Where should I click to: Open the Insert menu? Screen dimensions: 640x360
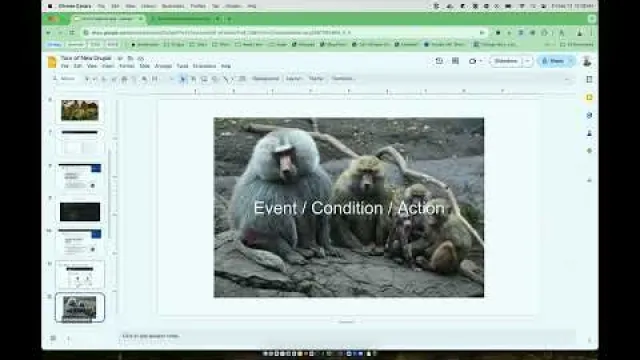click(x=108, y=66)
